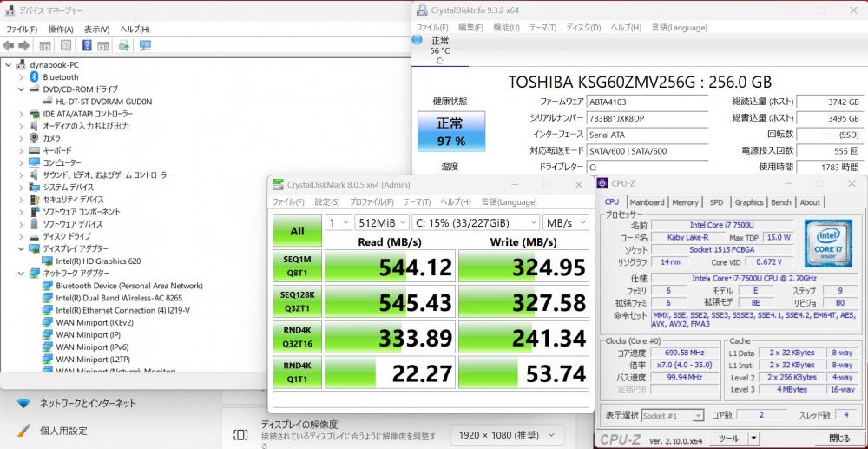Open CrystalDiskMark 設定(S) menu

(x=328, y=202)
